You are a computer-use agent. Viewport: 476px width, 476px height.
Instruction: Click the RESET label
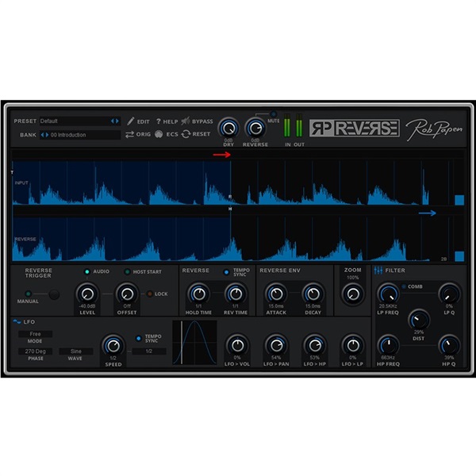(x=202, y=134)
